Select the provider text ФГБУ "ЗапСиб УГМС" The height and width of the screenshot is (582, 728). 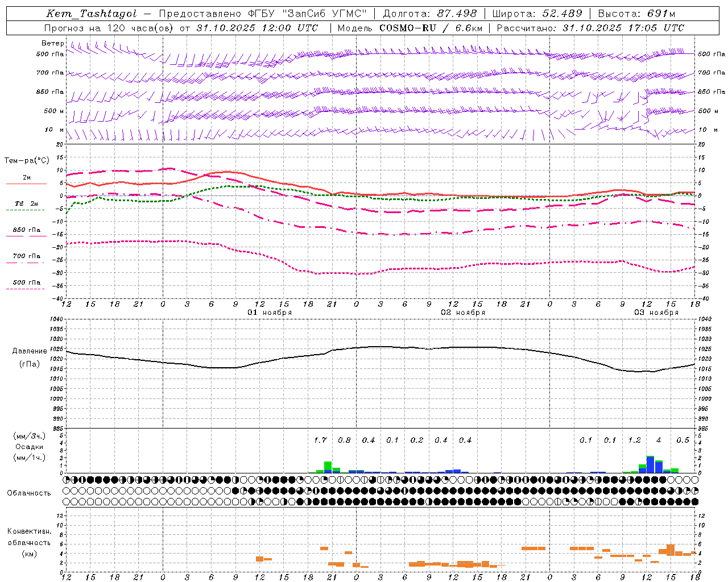pyautogui.click(x=307, y=14)
